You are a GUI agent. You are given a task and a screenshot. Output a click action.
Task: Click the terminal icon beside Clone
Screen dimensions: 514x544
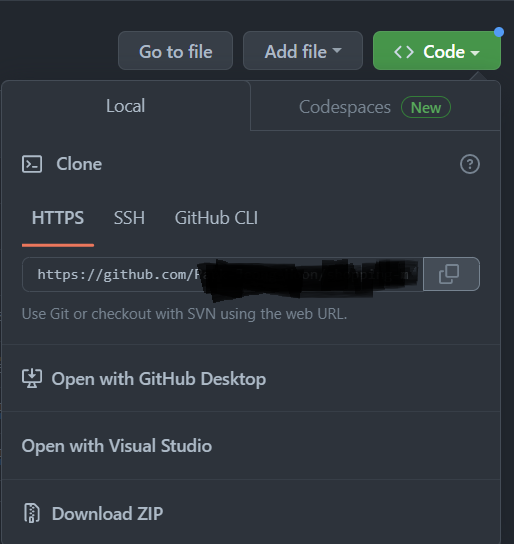point(32,164)
